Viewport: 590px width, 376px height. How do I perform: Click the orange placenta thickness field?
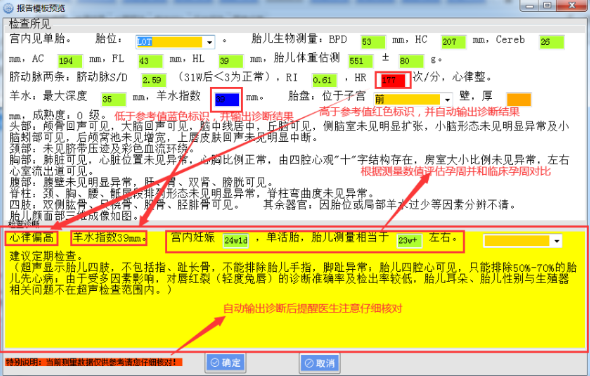[519, 99]
